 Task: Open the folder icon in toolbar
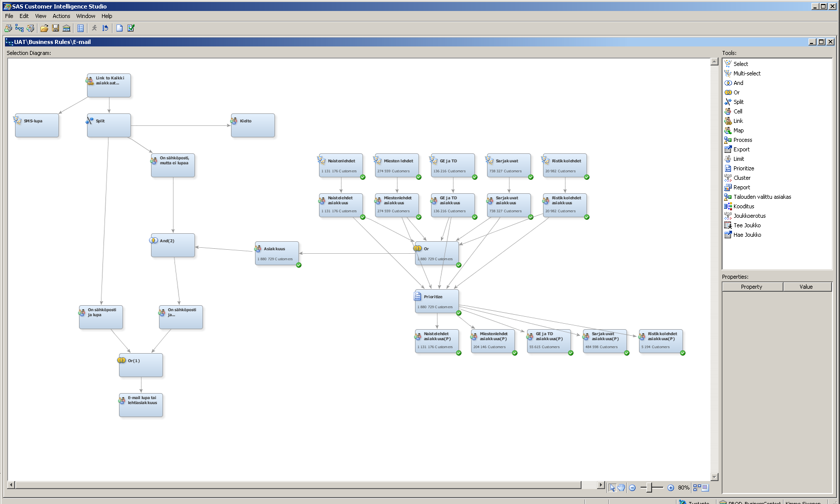(x=44, y=28)
